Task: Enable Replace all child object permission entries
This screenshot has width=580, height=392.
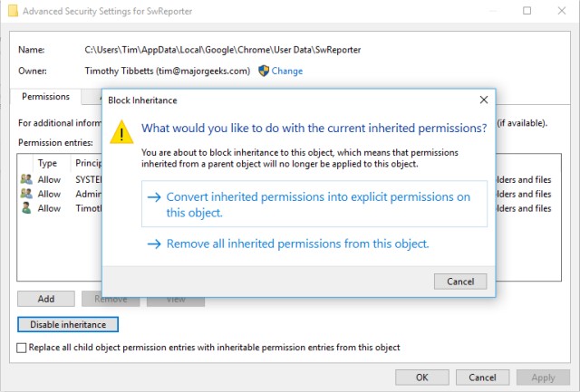Action: 22,348
